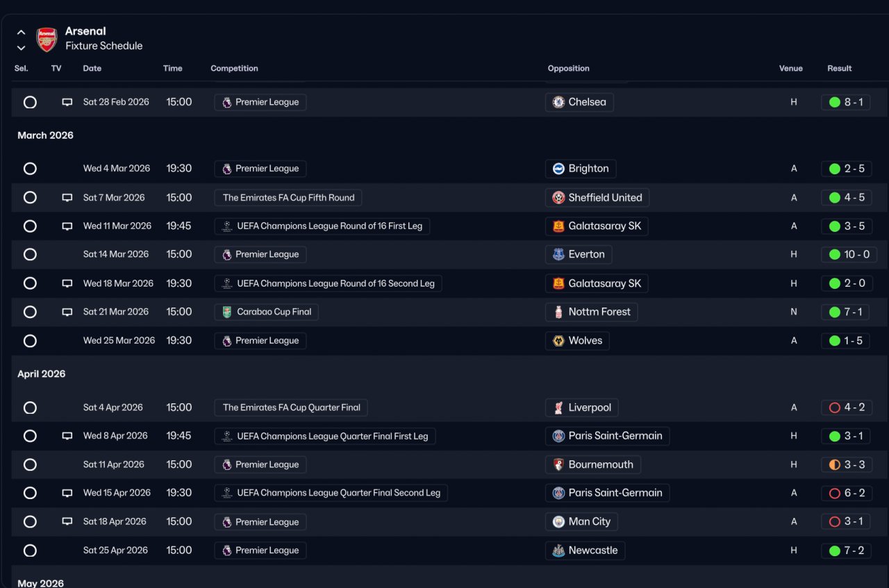889x588 pixels.
Task: Click the Sheffield United club crest
Action: pos(558,198)
